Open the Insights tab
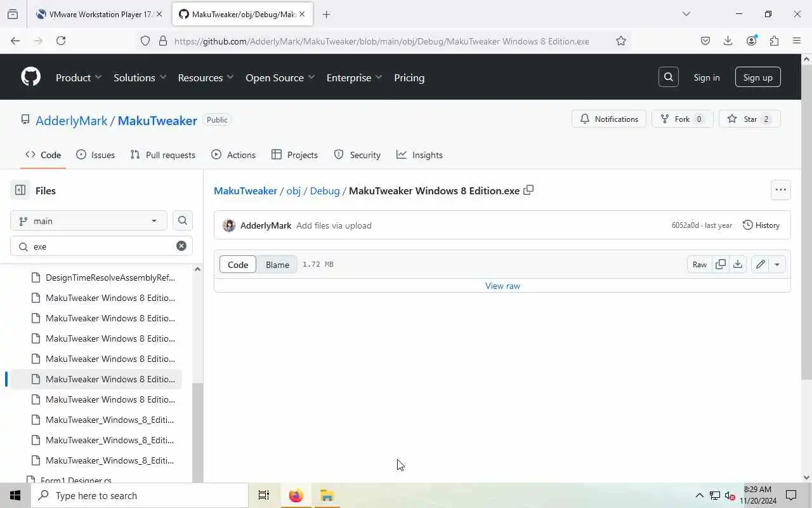The height and width of the screenshot is (508, 812). (x=419, y=155)
